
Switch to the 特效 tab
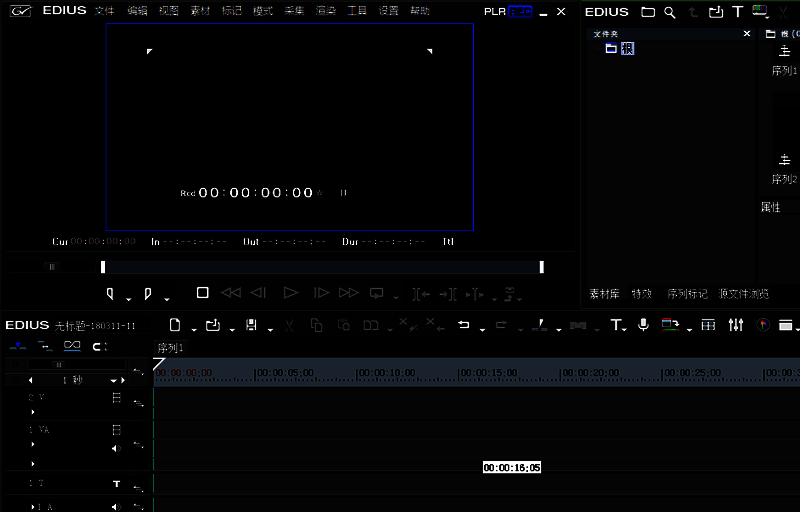pyautogui.click(x=641, y=294)
